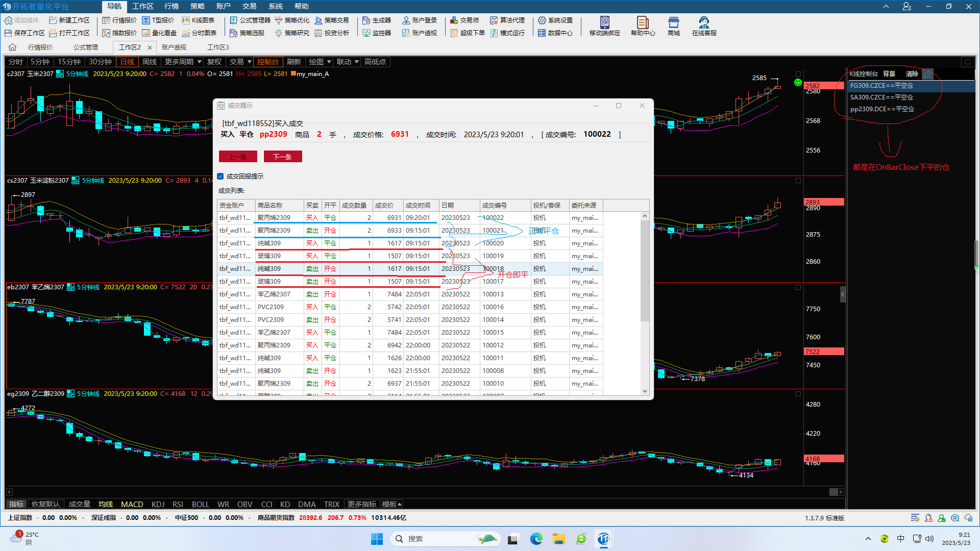980x551 pixels.
Task: Click 清除 in K线控制台 panel
Action: (x=912, y=74)
